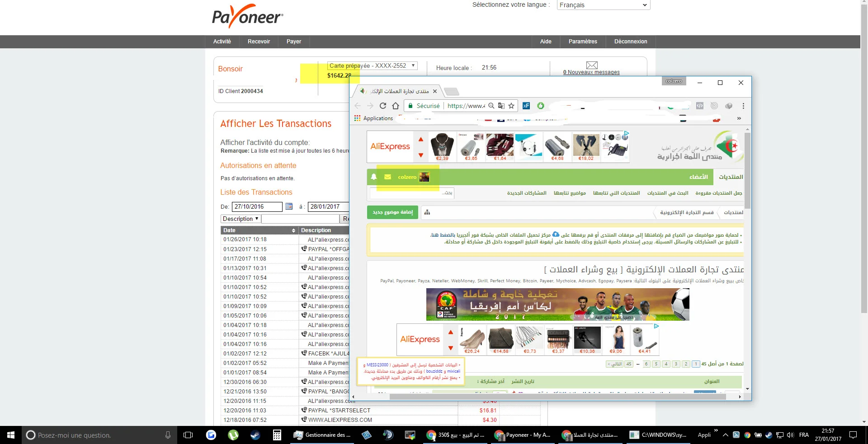Click the forum notifications bell icon
This screenshot has height=444, width=868.
click(374, 177)
